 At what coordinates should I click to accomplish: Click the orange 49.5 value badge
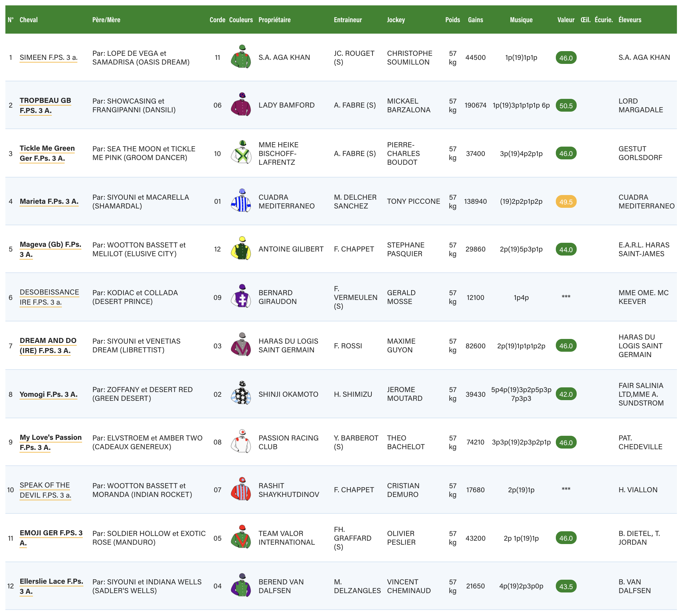click(566, 202)
